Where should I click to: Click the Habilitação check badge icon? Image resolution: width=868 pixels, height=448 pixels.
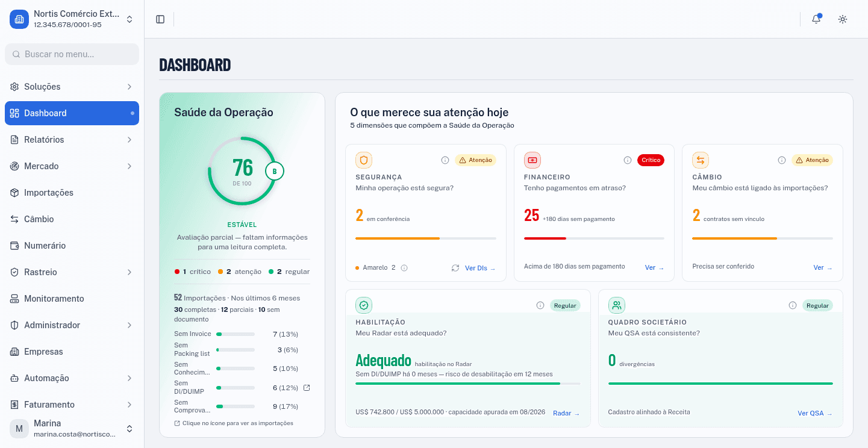364,305
